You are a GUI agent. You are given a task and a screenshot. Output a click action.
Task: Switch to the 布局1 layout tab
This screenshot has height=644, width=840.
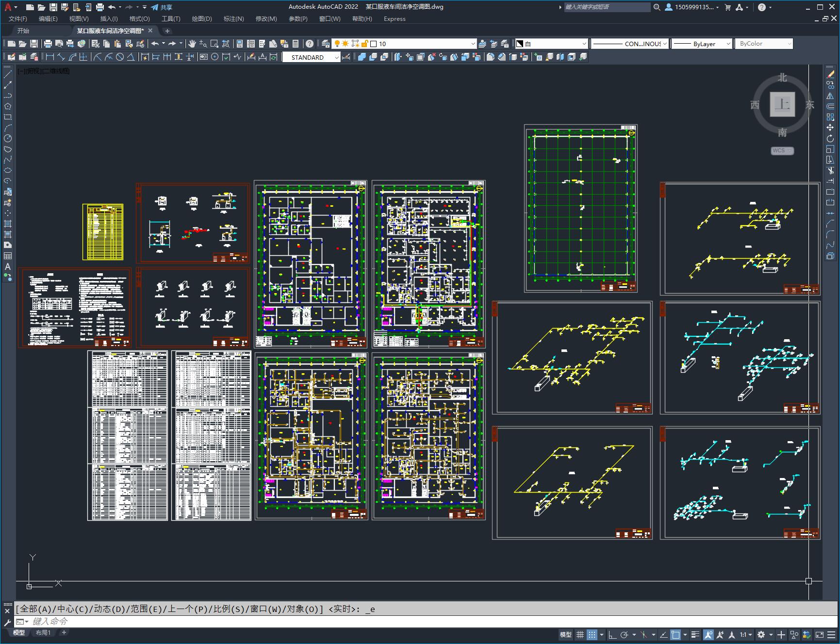click(x=43, y=632)
